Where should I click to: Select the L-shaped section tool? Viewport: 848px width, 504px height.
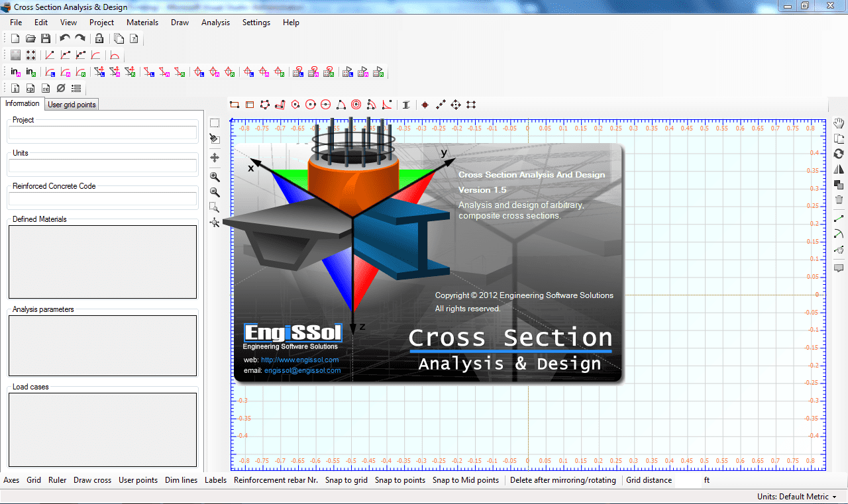click(x=280, y=105)
